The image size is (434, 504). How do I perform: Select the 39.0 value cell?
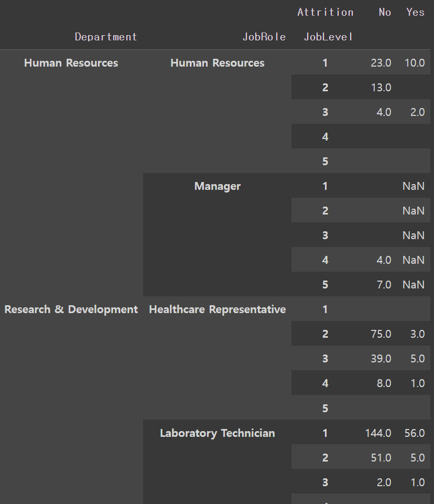click(x=381, y=359)
